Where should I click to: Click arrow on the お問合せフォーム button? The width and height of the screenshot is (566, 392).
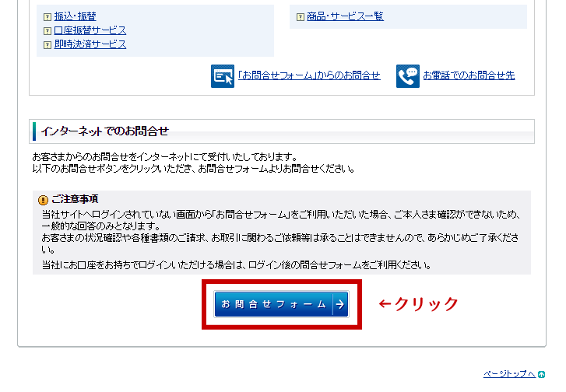pyautogui.click(x=340, y=304)
